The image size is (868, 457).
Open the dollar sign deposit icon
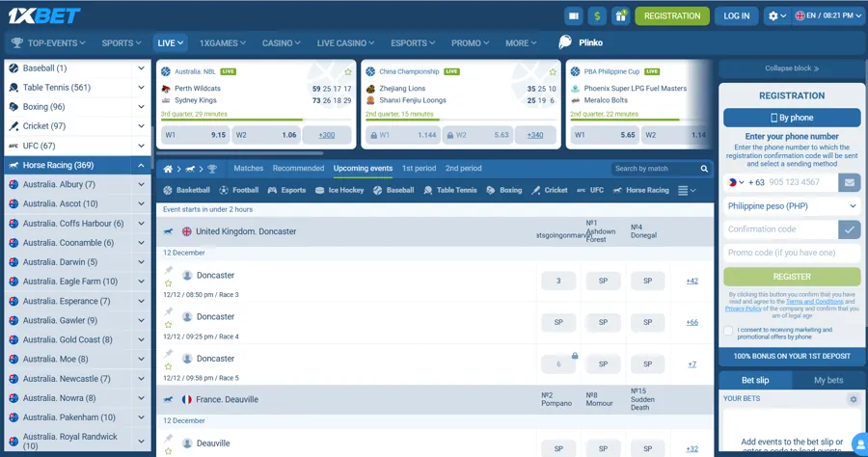pyautogui.click(x=597, y=16)
